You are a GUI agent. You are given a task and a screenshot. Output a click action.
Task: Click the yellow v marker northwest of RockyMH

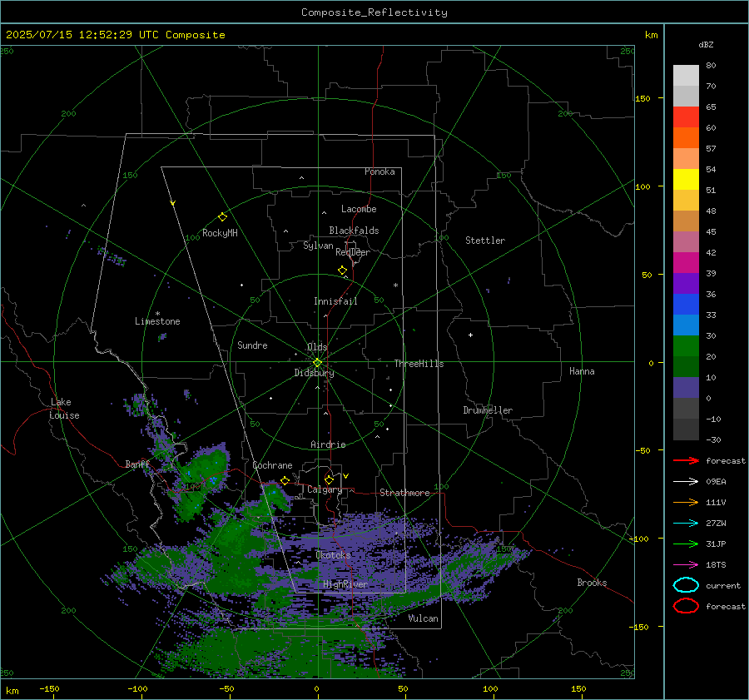tap(173, 203)
